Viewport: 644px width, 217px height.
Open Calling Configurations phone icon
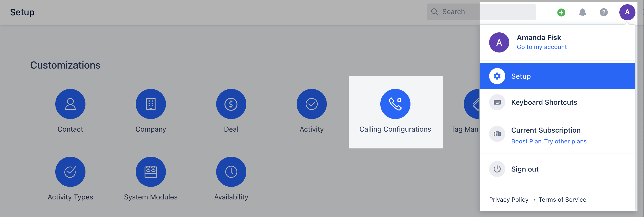(x=395, y=104)
